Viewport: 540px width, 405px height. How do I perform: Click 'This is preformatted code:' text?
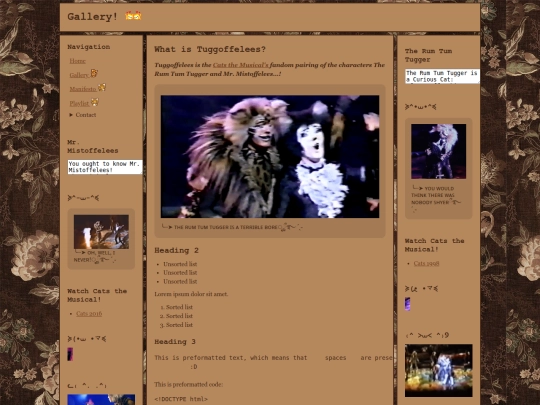click(188, 384)
